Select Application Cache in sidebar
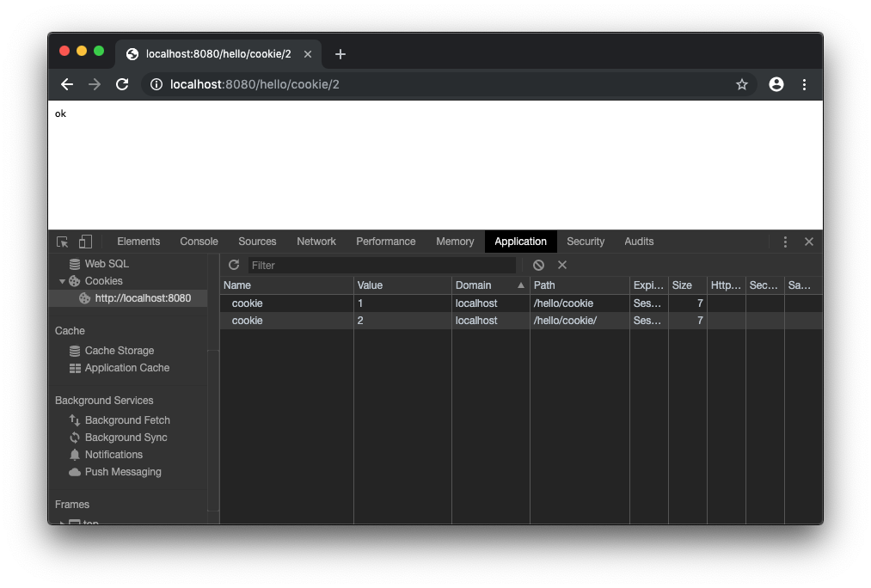 pyautogui.click(x=127, y=368)
